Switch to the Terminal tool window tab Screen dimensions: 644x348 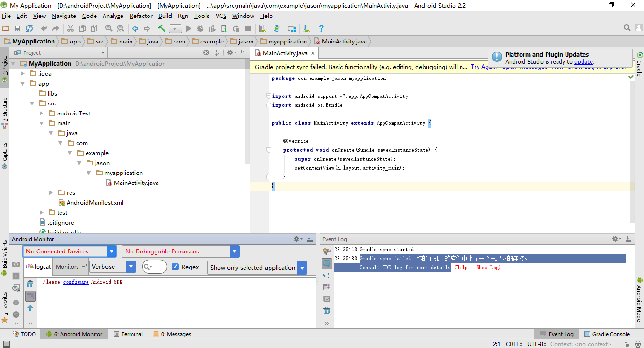(128, 334)
